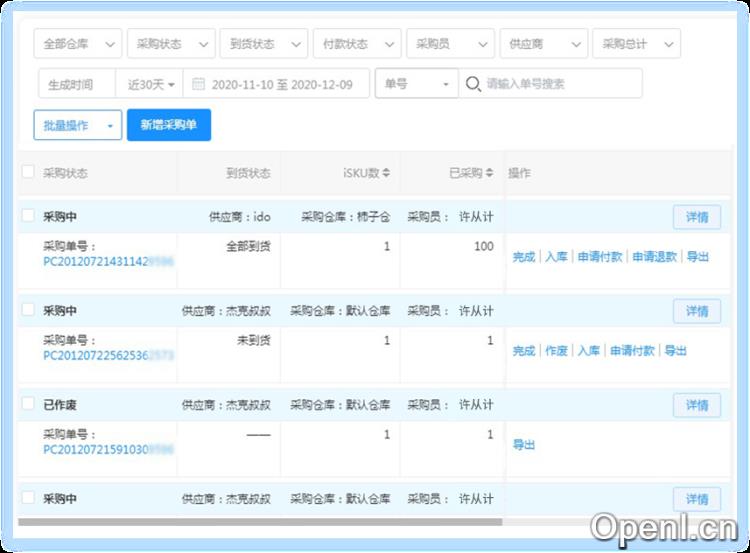This screenshot has width=750, height=553.
Task: Click 供应商：ido text
Action: click(x=240, y=217)
